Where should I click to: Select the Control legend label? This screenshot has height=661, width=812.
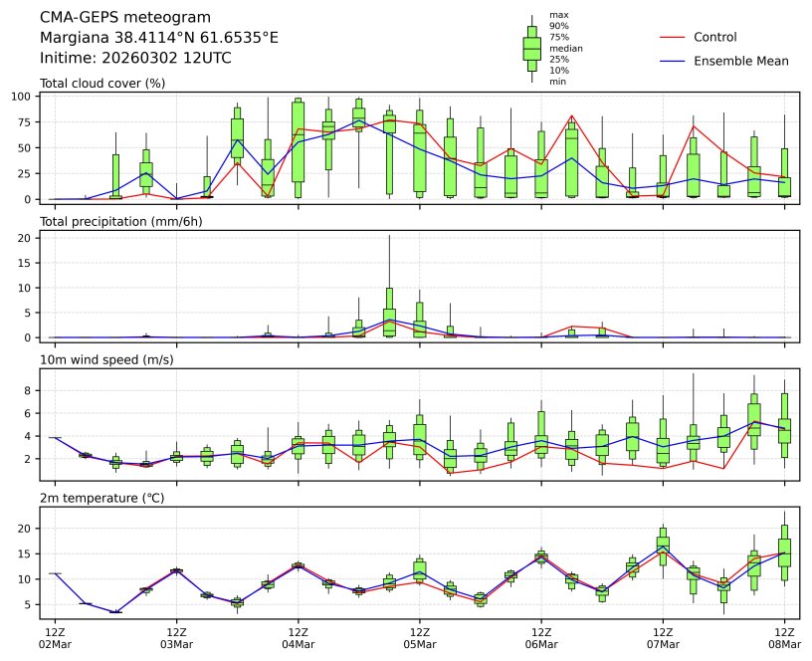(714, 37)
